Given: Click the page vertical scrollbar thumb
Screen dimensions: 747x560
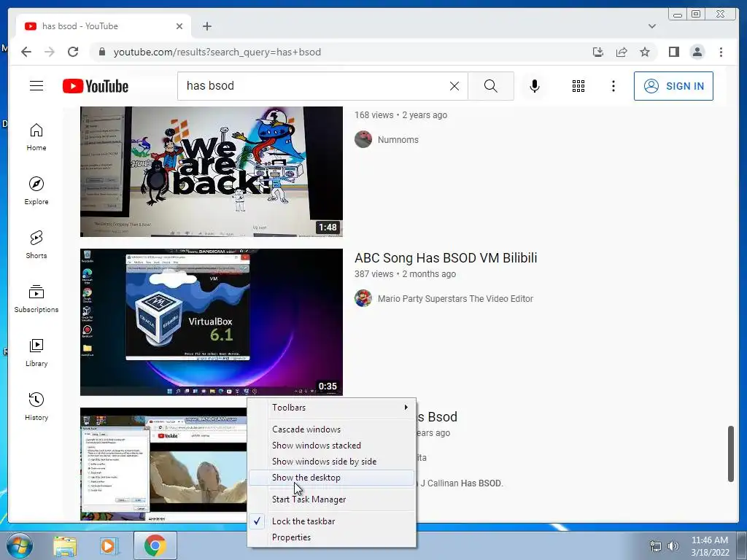Looking at the screenshot, I should 731,454.
